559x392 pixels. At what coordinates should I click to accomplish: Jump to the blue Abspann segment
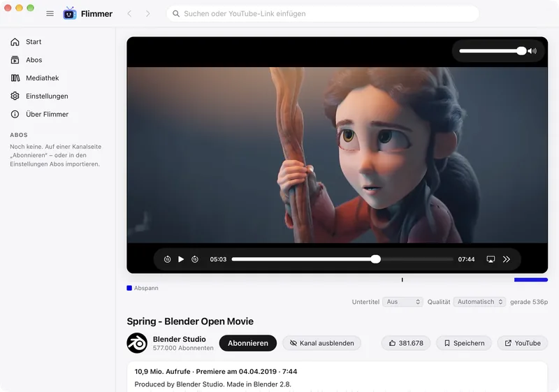531,280
